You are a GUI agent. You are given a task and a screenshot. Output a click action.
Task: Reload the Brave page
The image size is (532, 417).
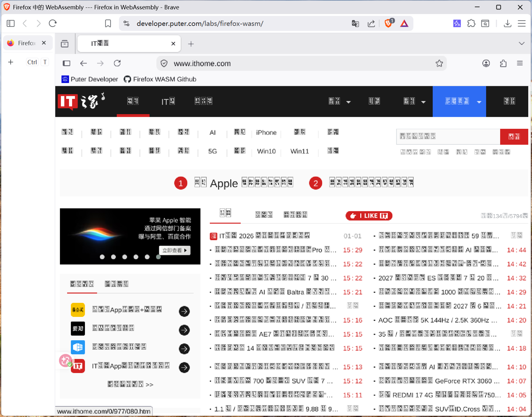click(x=53, y=23)
